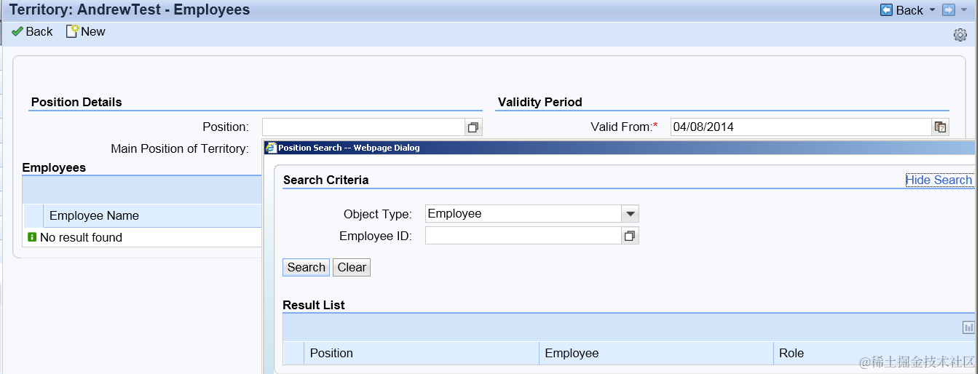Expand the Back history dropdown arrow
This screenshot has height=374, width=980.
tap(932, 10)
